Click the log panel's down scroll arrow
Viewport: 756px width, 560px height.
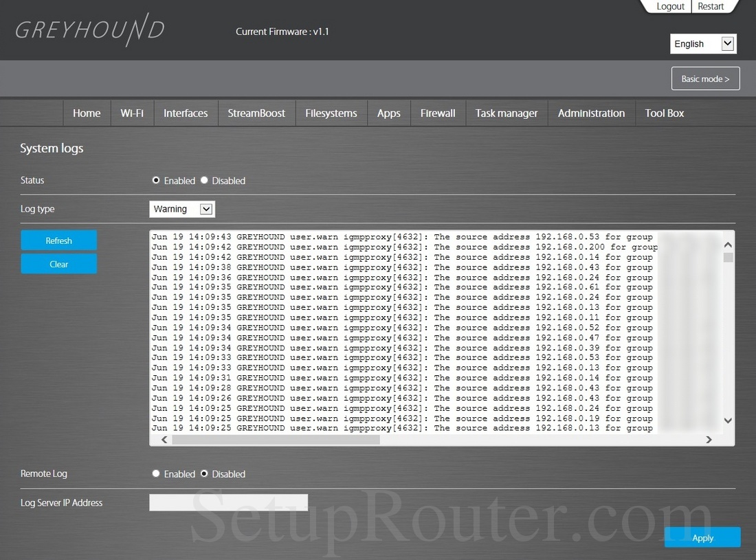pos(728,420)
